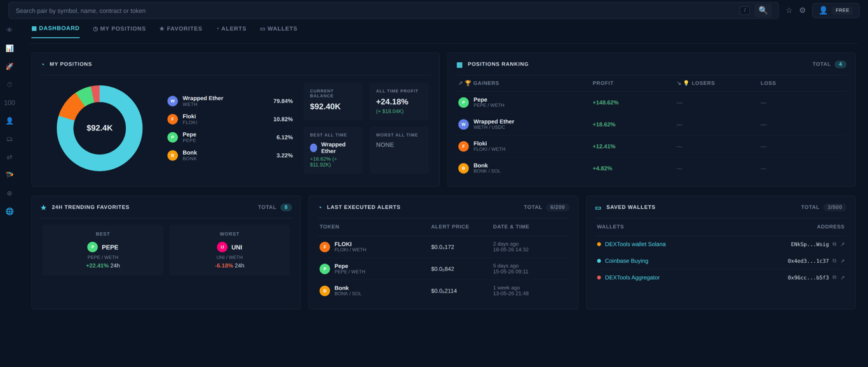
Task: Click the FREE plan badge
Action: (842, 10)
